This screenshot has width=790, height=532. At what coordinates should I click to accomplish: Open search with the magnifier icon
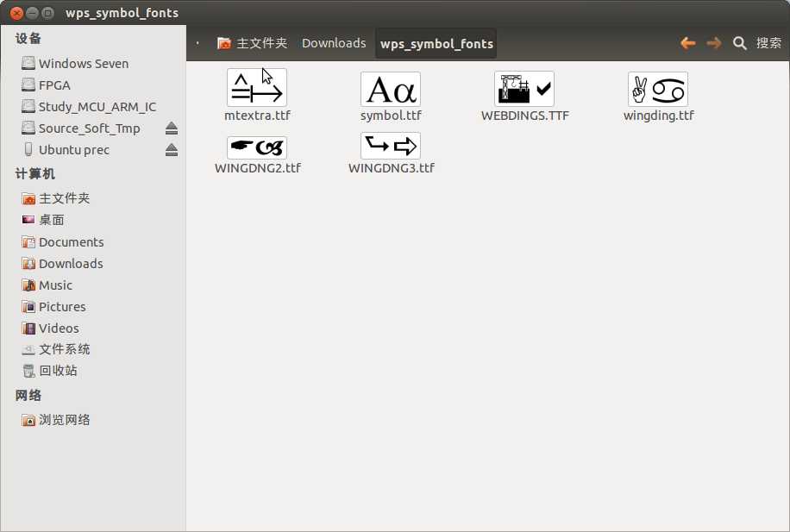740,43
